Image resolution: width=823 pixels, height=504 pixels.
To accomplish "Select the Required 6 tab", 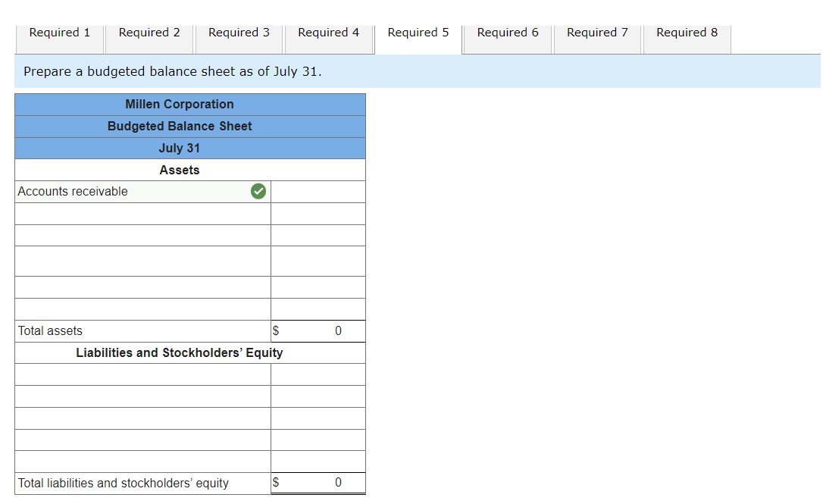I will (507, 33).
